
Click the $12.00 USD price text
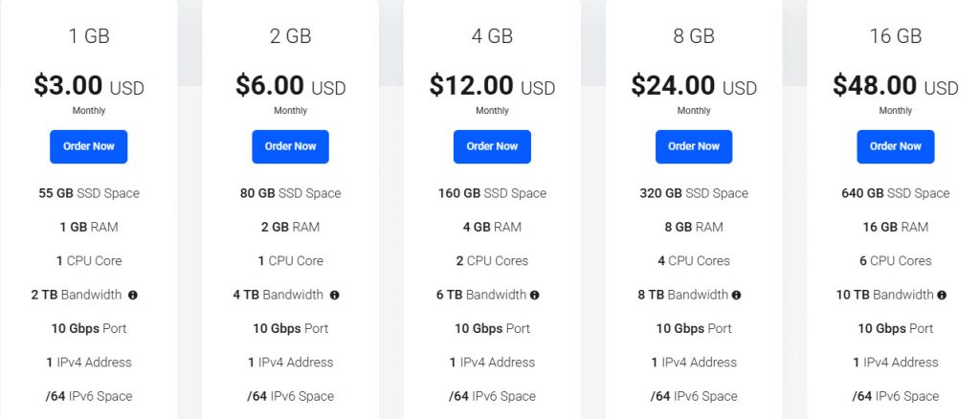click(x=492, y=86)
